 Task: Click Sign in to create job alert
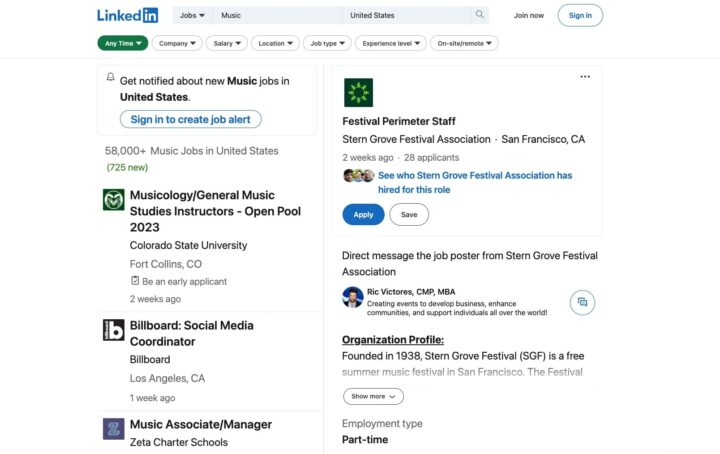[190, 119]
